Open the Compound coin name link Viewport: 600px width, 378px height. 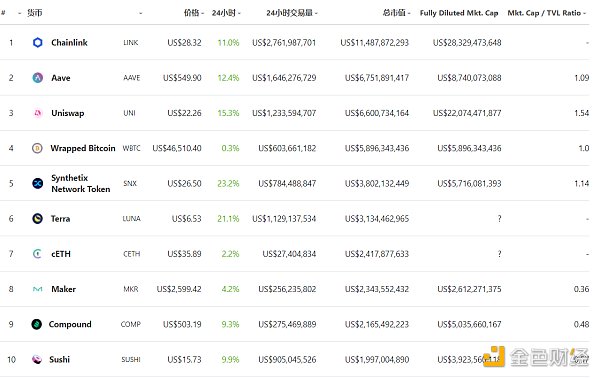coord(70,324)
